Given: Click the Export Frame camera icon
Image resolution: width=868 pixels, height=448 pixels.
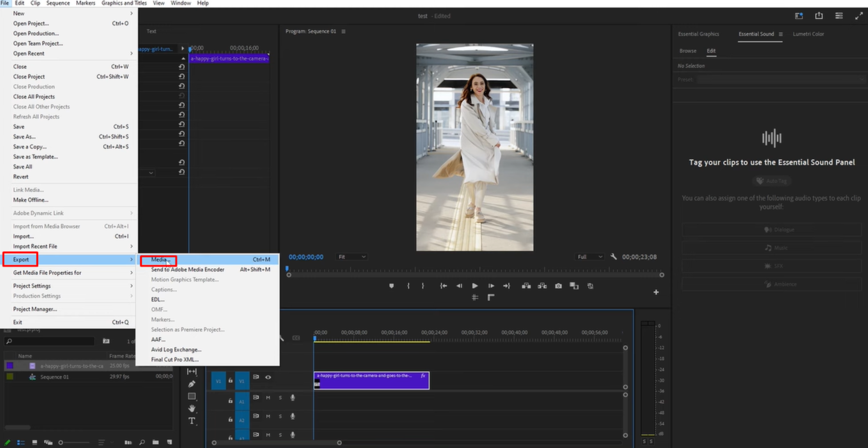Looking at the screenshot, I should pyautogui.click(x=558, y=286).
